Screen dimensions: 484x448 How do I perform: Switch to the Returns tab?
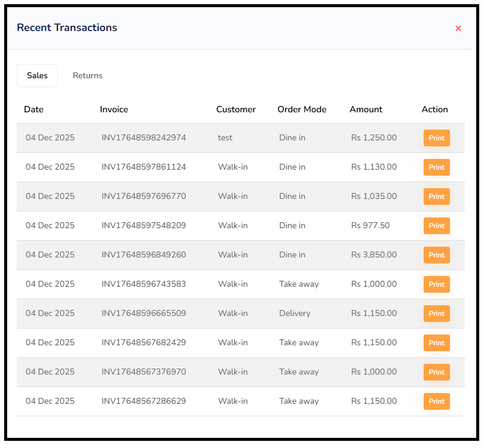click(88, 76)
